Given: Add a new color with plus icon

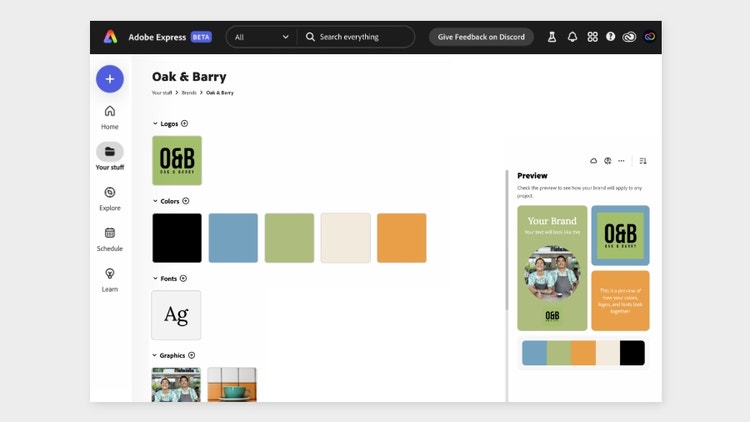Looking at the screenshot, I should tap(186, 201).
